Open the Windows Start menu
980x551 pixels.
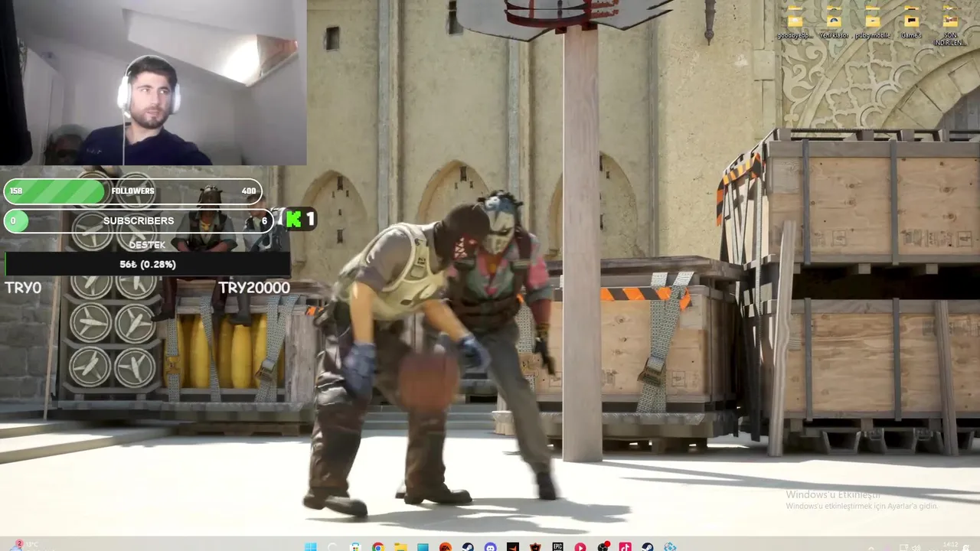(x=311, y=547)
